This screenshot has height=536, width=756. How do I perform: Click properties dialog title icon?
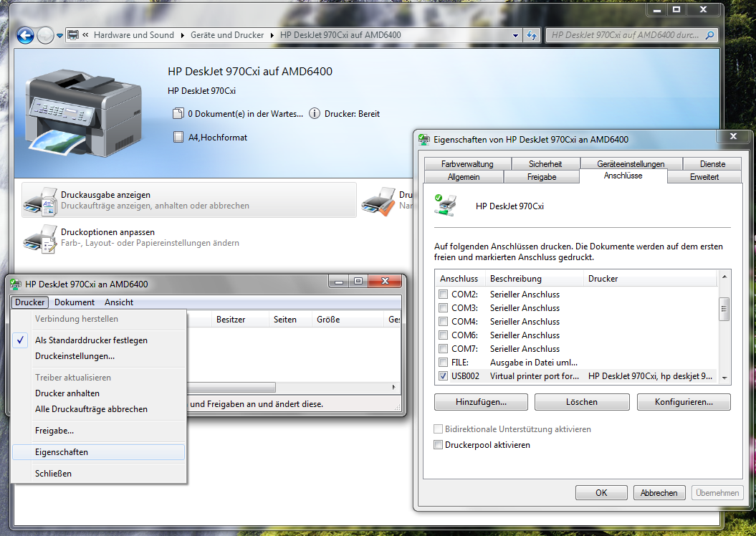pos(424,140)
